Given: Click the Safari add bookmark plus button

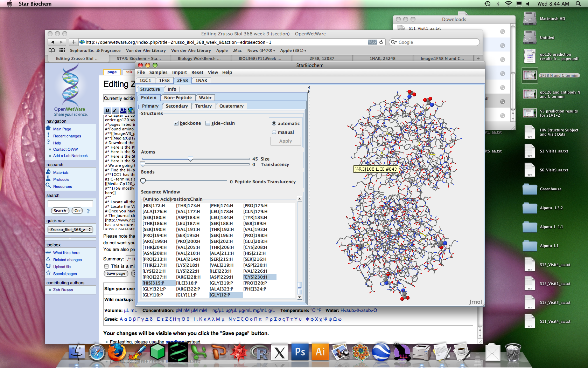Looking at the screenshot, I should click(73, 42).
